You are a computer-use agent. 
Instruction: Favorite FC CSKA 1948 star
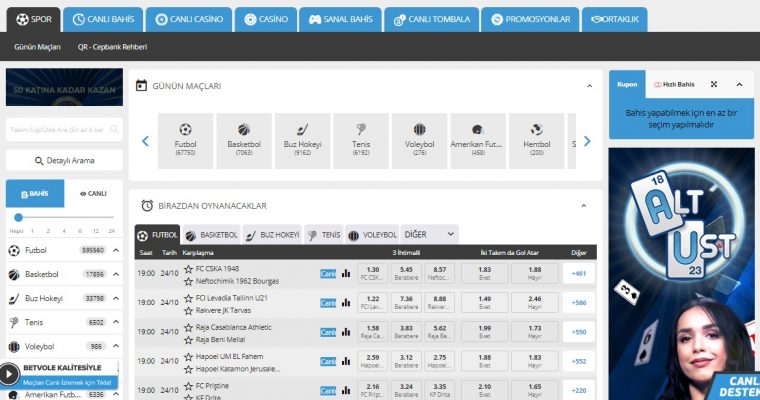coord(189,269)
